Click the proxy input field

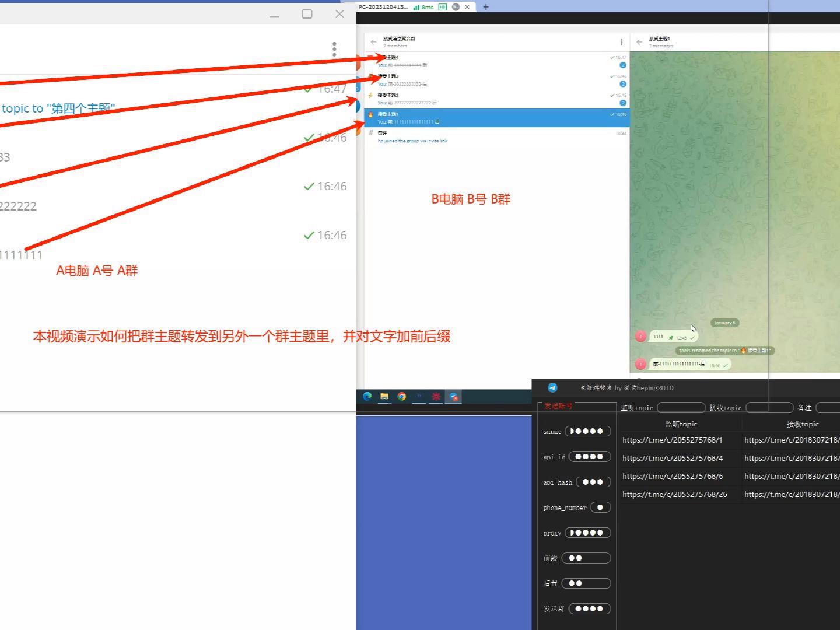pos(587,533)
